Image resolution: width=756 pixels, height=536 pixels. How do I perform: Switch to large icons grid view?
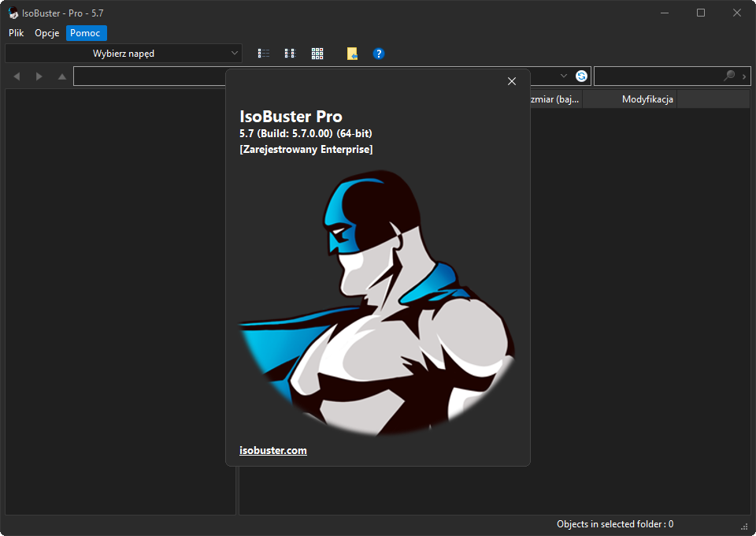coord(317,54)
